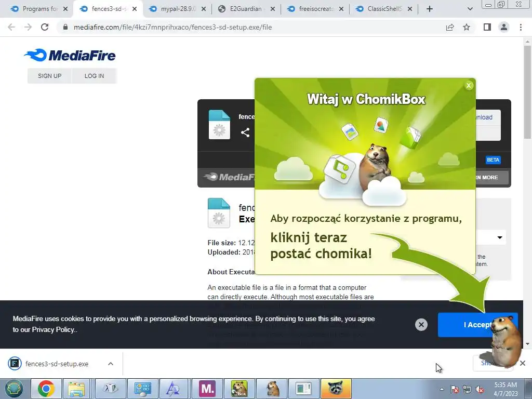Click the document window taskbar icon
Screen dimensions: 532x399
coord(303,389)
